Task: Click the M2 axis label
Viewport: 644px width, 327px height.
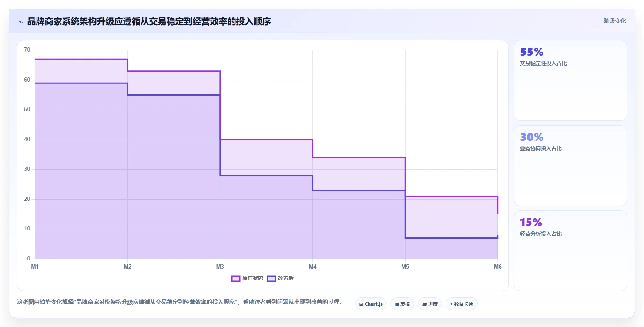Action: click(x=127, y=267)
